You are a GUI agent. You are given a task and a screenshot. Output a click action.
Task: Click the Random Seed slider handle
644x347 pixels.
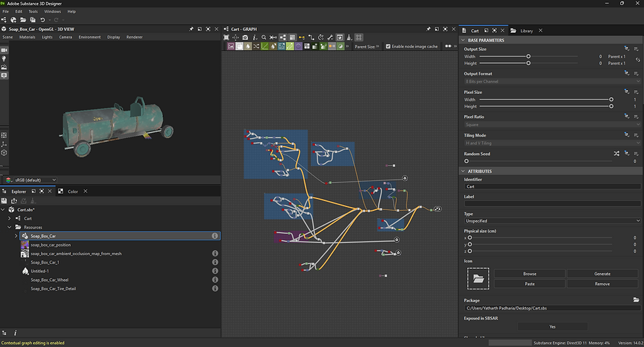tap(467, 162)
